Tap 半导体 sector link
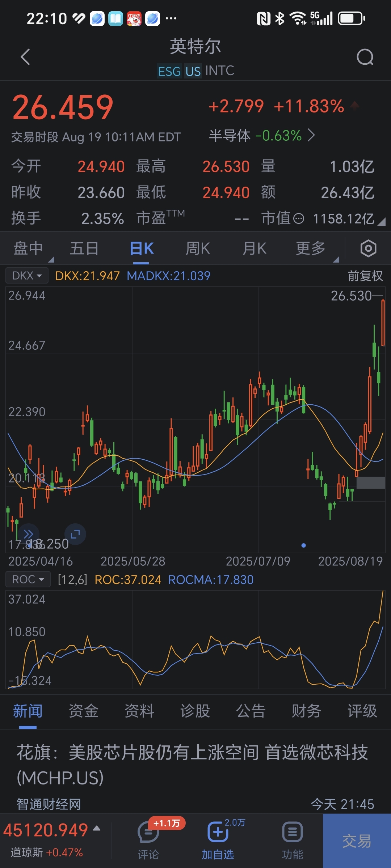Viewport: 391px width, 868px height. [230, 136]
